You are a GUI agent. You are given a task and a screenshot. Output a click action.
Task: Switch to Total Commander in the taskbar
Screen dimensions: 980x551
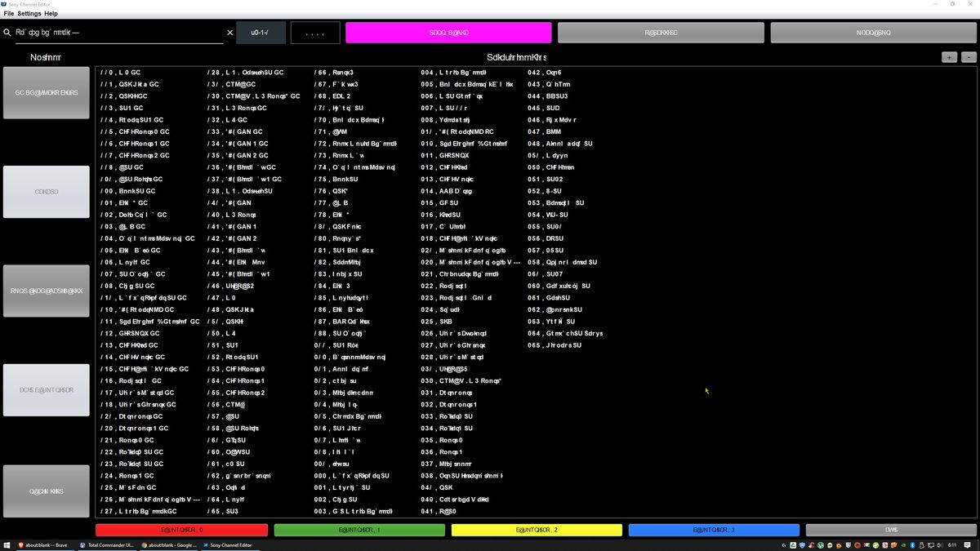[x=106, y=544]
